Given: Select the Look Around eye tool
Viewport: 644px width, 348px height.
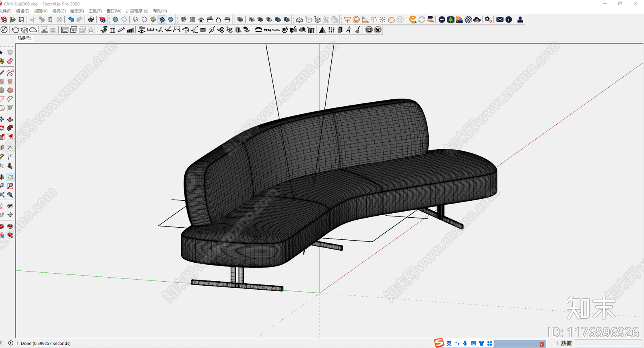Looking at the screenshot, I should [10, 206].
